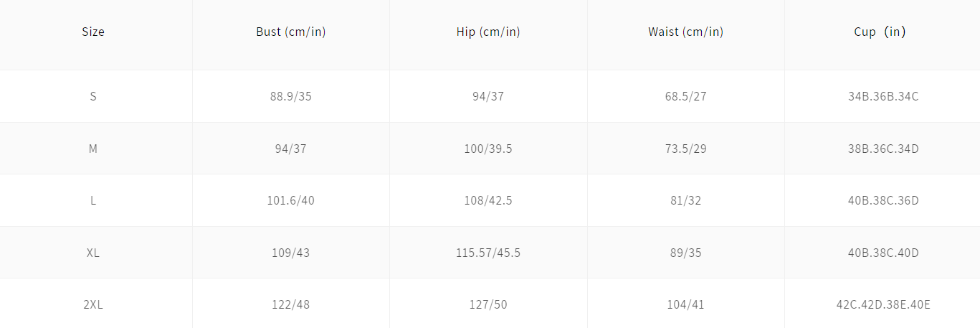Click cup value 38B.36C.34D
980x328 pixels.
tap(883, 149)
